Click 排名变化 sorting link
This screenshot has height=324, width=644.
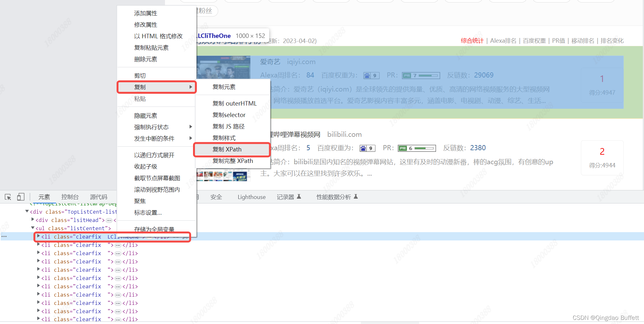click(612, 41)
